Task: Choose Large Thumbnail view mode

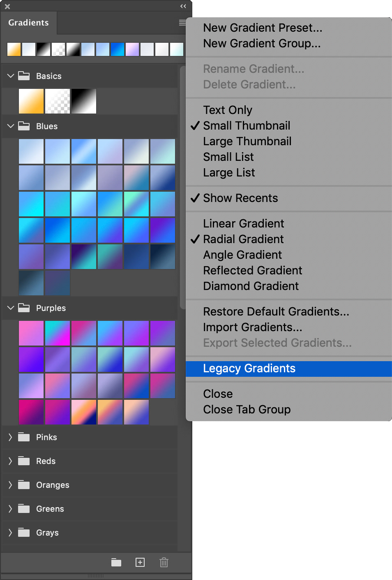Action: tap(247, 142)
